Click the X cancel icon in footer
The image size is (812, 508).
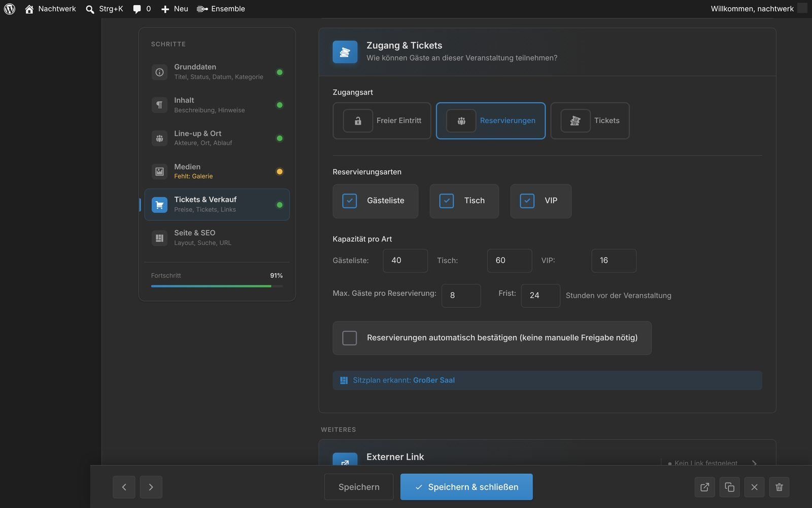point(755,487)
